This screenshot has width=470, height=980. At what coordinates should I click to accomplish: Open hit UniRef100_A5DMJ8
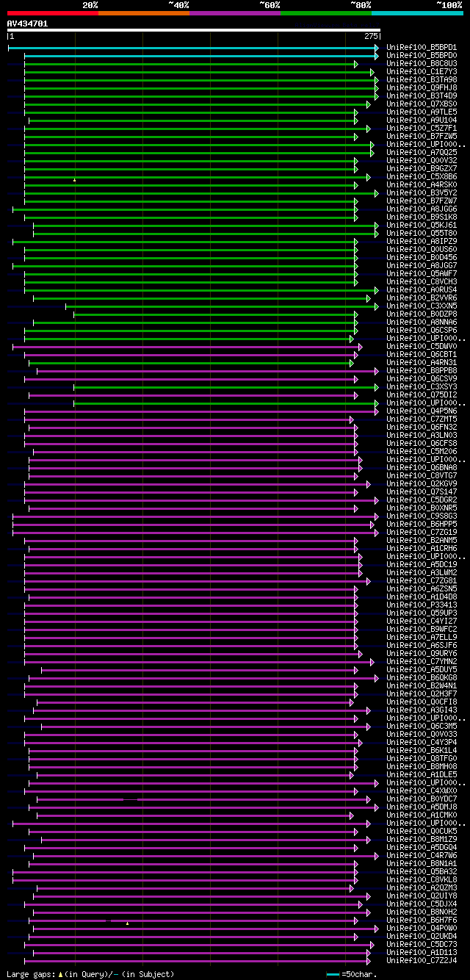point(422,807)
